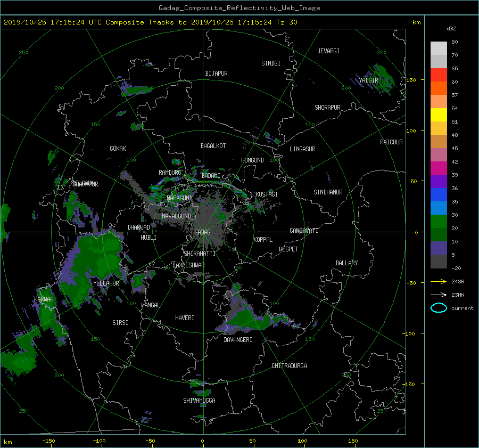The width and height of the screenshot is (479, 448).
Task: Click the HUBLI city label
Action: tap(148, 238)
